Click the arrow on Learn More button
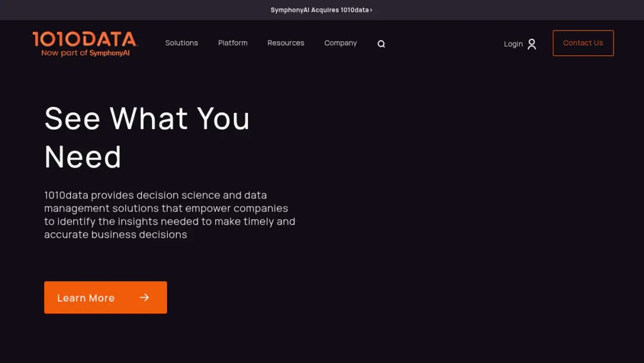 point(144,297)
